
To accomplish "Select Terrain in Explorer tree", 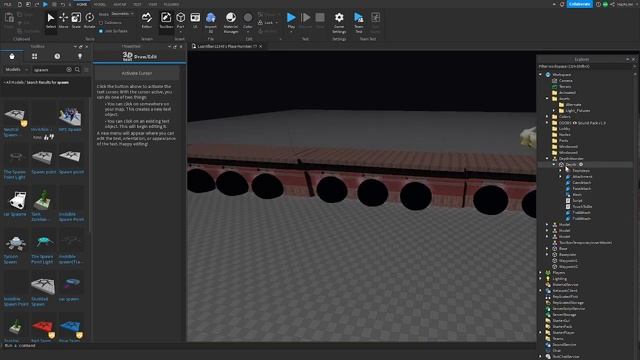I will coord(565,87).
